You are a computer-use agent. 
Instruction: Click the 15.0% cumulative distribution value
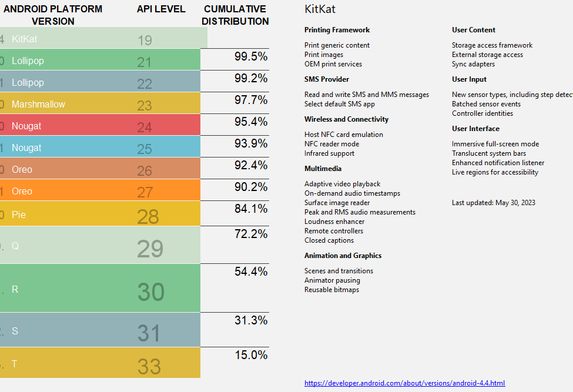click(251, 355)
